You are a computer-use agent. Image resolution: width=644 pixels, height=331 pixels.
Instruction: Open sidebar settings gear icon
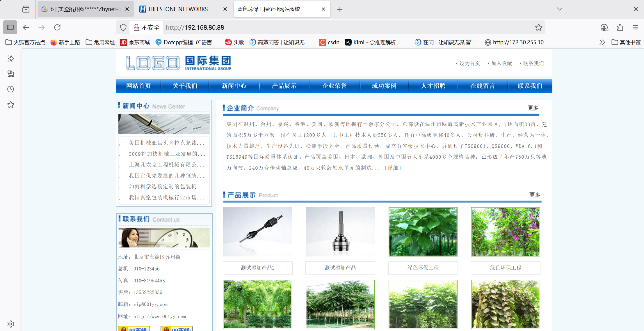pos(11,324)
